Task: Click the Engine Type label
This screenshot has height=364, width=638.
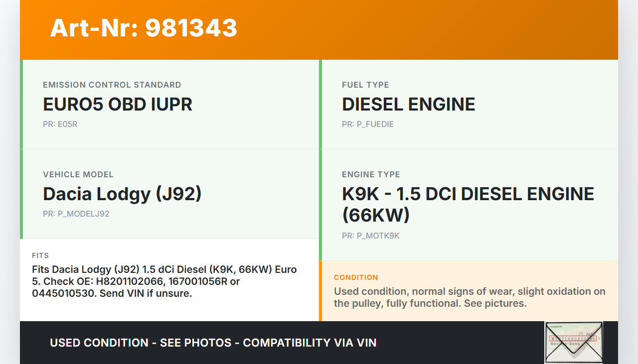Action: tap(371, 174)
